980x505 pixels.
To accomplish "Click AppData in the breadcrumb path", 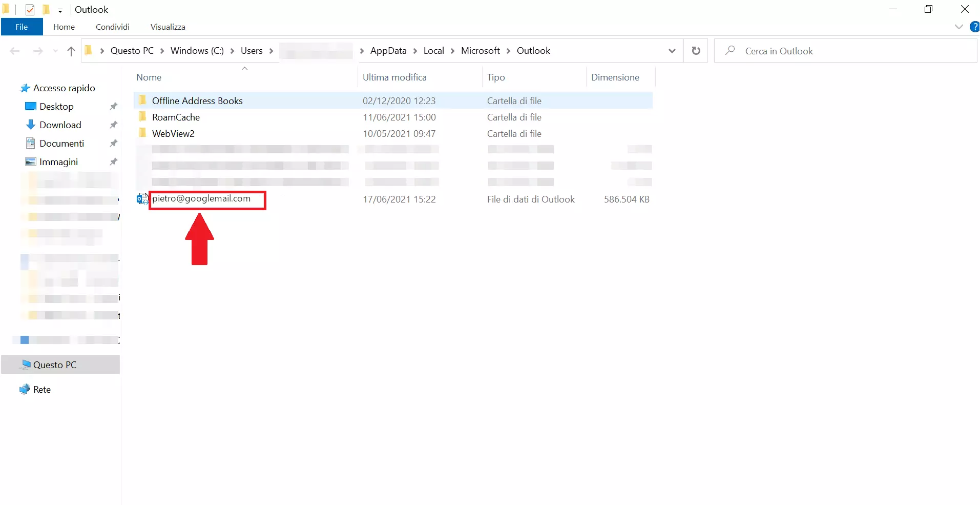I will click(388, 51).
